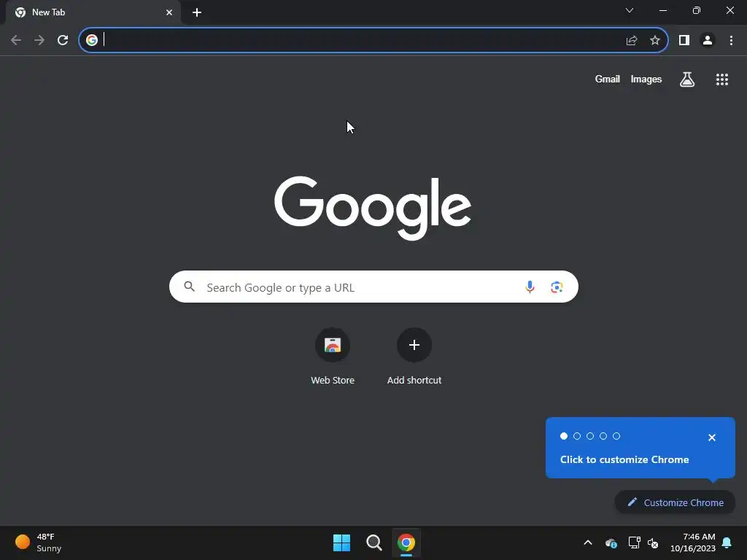Share this page icon in omnibox
The height and width of the screenshot is (560, 747).
pos(632,41)
